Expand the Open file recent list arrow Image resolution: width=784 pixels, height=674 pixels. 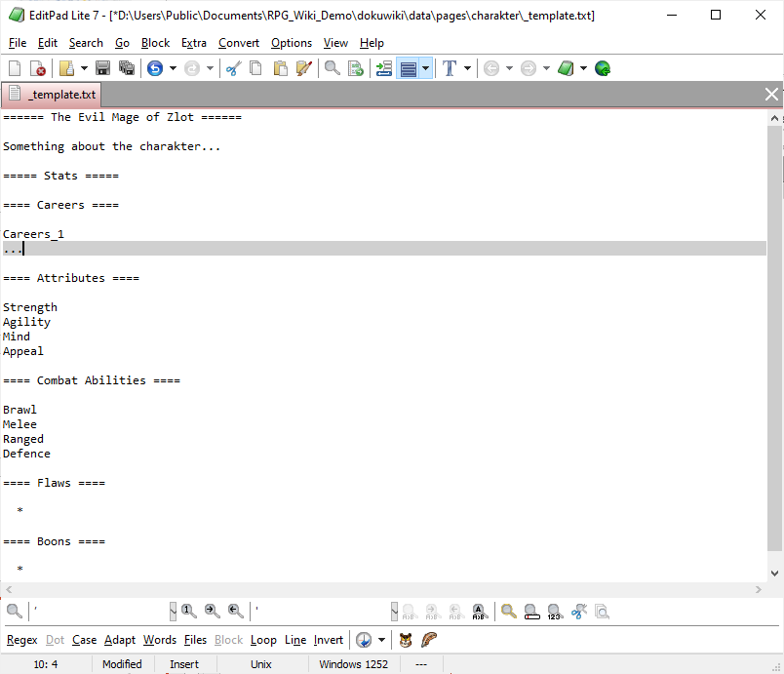(x=84, y=68)
